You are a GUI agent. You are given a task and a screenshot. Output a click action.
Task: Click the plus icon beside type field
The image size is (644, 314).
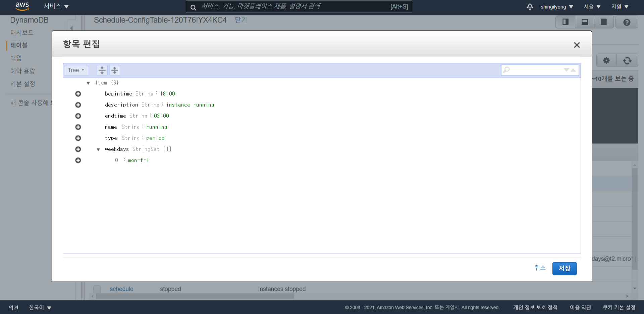[78, 138]
